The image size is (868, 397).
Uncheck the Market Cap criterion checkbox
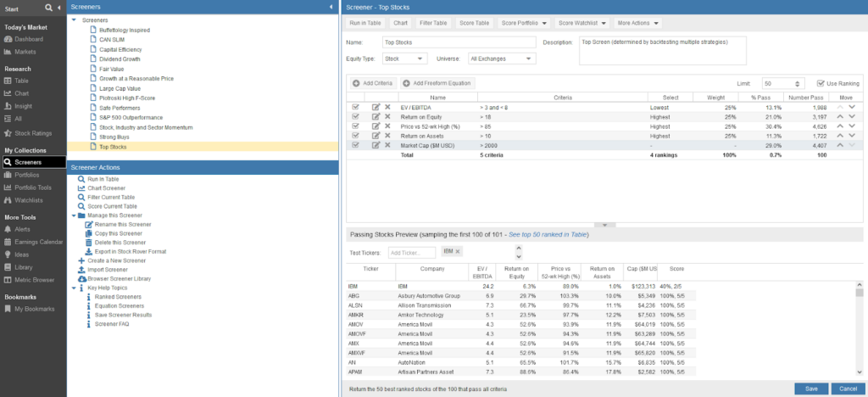pos(356,145)
